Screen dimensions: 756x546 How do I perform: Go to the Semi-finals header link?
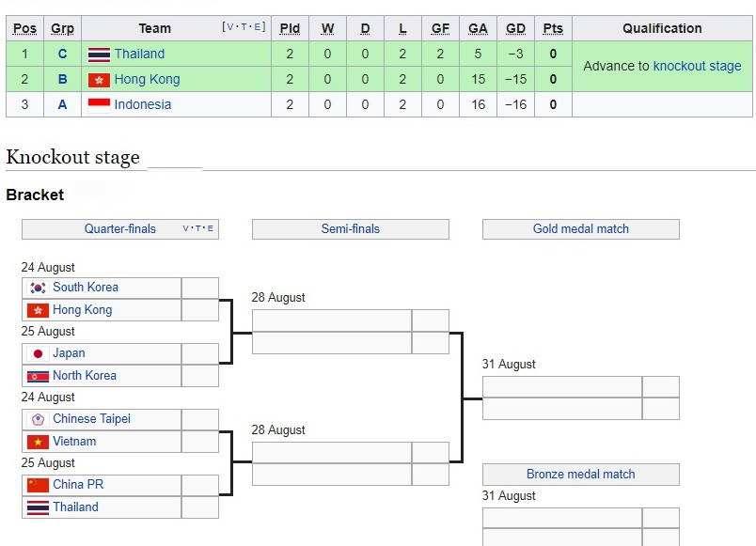pyautogui.click(x=351, y=228)
